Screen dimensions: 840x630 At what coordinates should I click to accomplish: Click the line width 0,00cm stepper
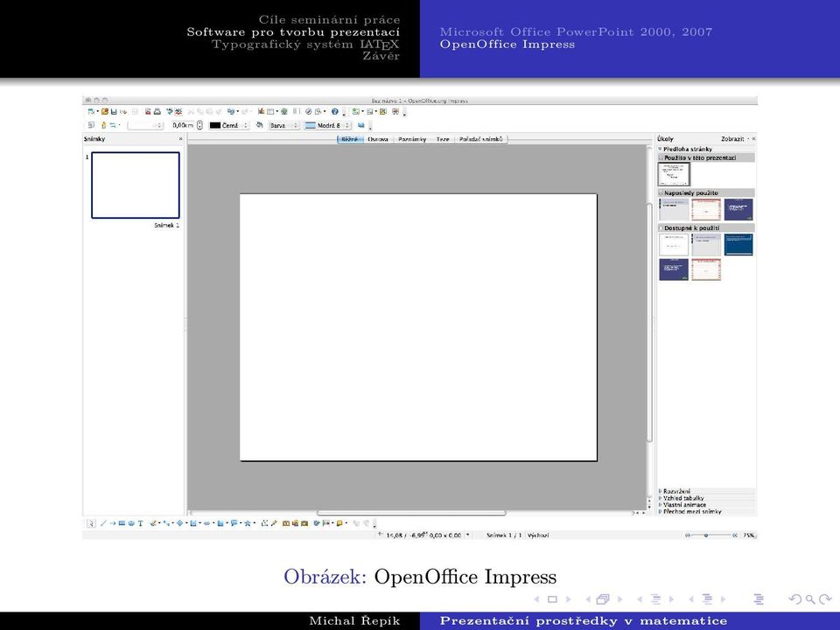tap(199, 125)
